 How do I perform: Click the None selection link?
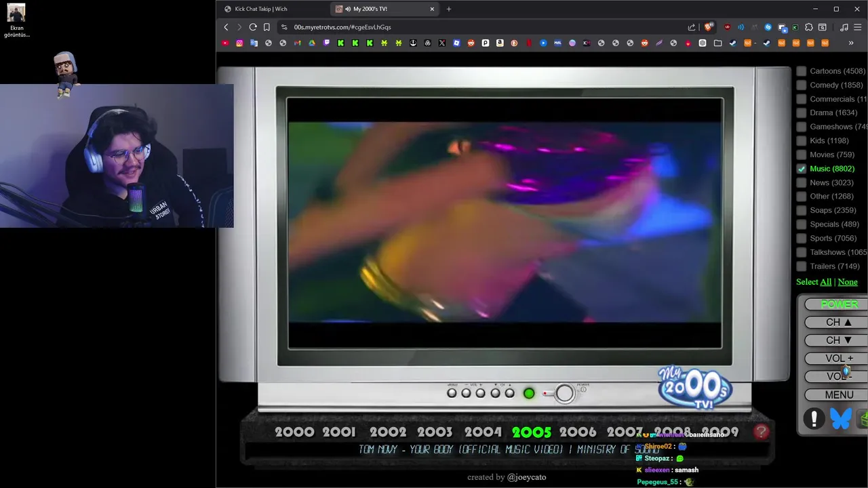(x=848, y=282)
